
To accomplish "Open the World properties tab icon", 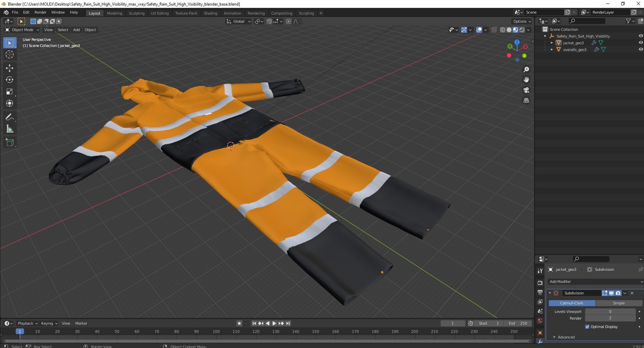I will coord(540,321).
